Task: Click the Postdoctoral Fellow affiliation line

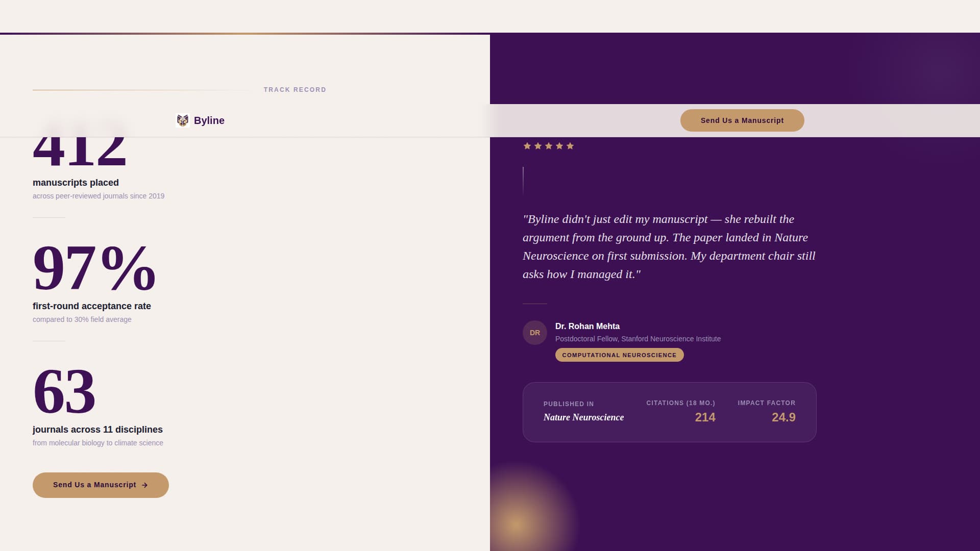Action: coord(638,339)
